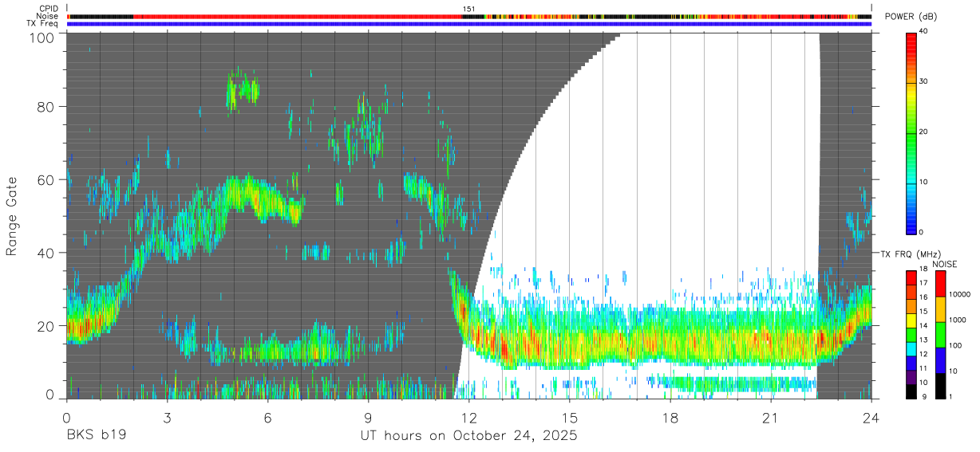Screen dimensions: 980x452
Task: Click the 3 UT hour tick label
Action: click(167, 418)
